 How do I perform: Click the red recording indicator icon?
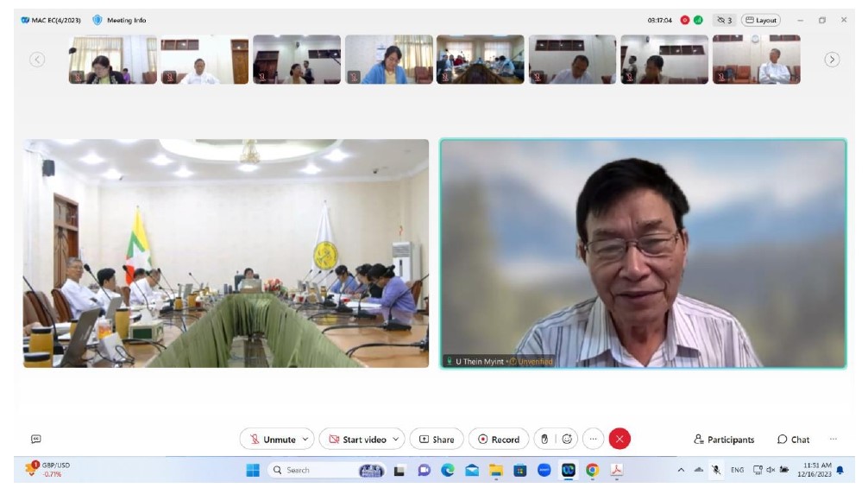coord(685,20)
